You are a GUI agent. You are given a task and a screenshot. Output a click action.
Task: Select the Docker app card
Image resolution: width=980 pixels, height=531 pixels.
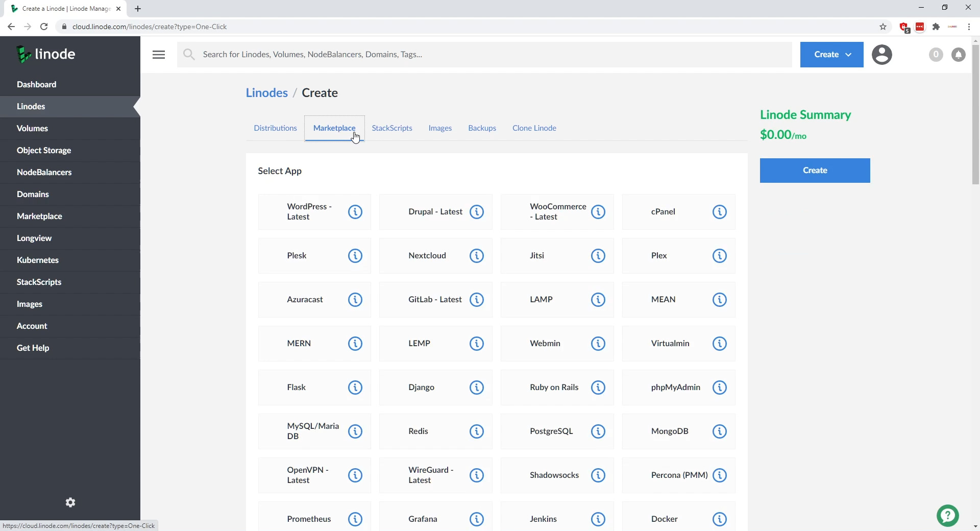coord(679,516)
